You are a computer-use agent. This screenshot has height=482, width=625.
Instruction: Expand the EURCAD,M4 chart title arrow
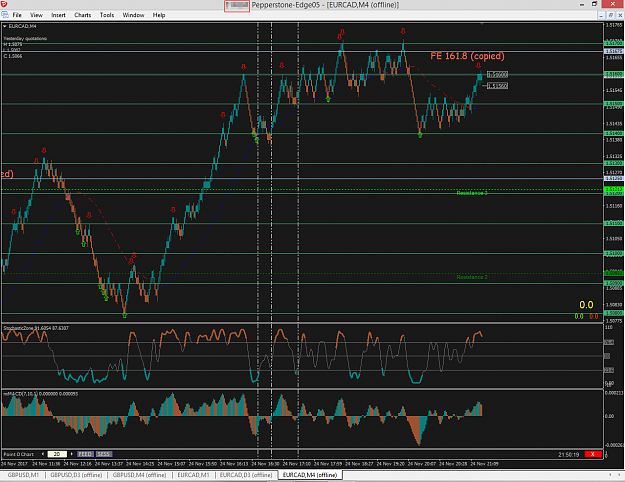(x=5, y=26)
